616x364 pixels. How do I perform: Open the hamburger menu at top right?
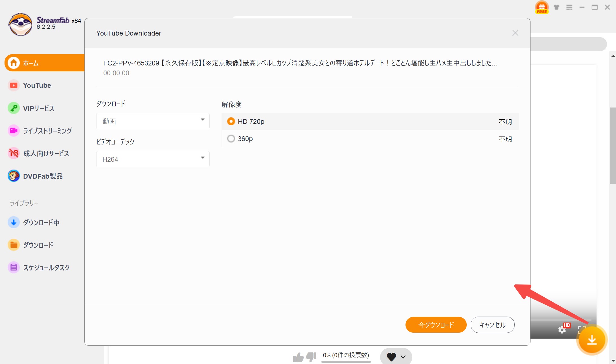click(569, 7)
